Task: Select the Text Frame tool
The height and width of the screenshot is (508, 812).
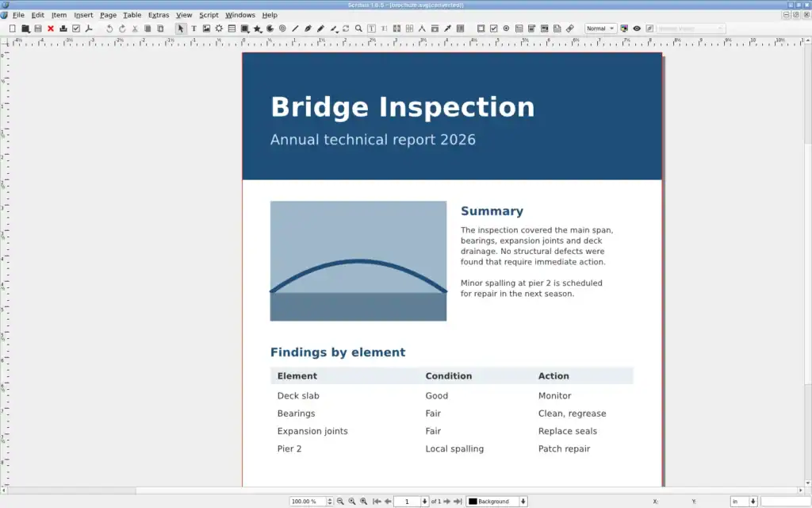Action: tap(193, 29)
